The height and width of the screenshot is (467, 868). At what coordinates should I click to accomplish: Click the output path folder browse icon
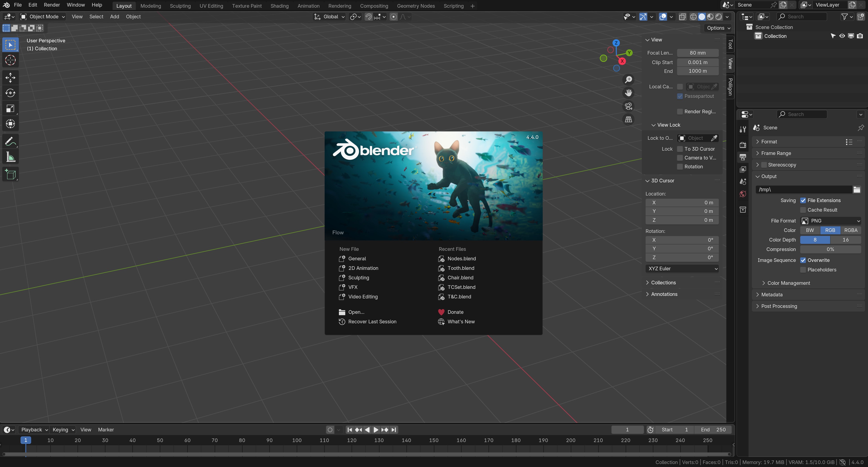coord(856,190)
